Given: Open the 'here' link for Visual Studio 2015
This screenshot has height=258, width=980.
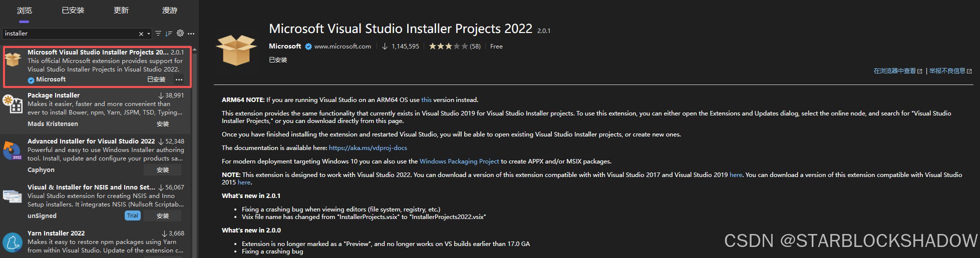Looking at the screenshot, I should pos(244,182).
